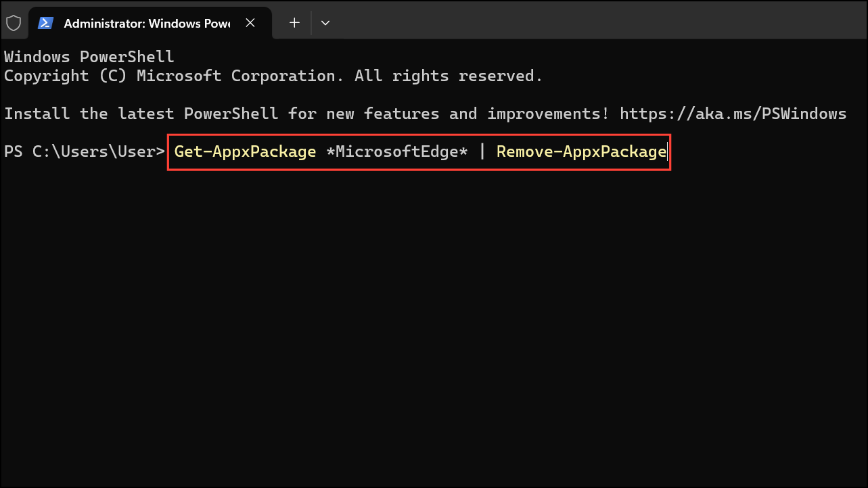
Task: Click inside the red highlighted command box
Action: pyautogui.click(x=419, y=151)
